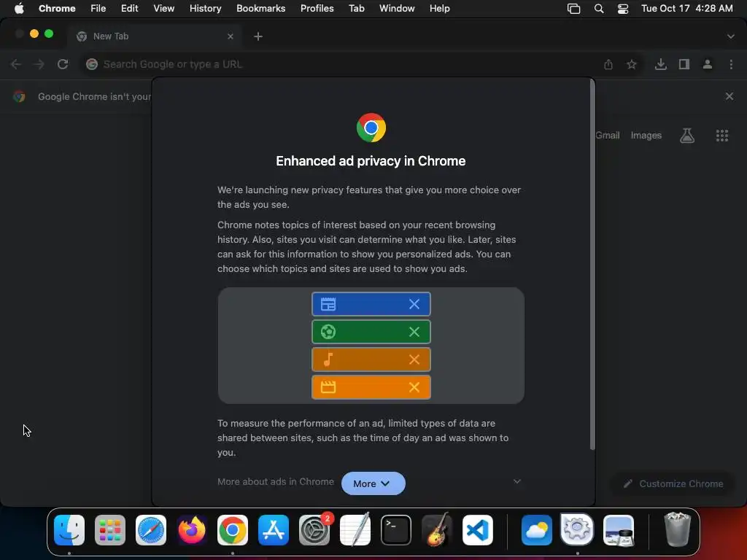Open Control Center in menu bar
This screenshot has width=747, height=560.
pyautogui.click(x=623, y=9)
